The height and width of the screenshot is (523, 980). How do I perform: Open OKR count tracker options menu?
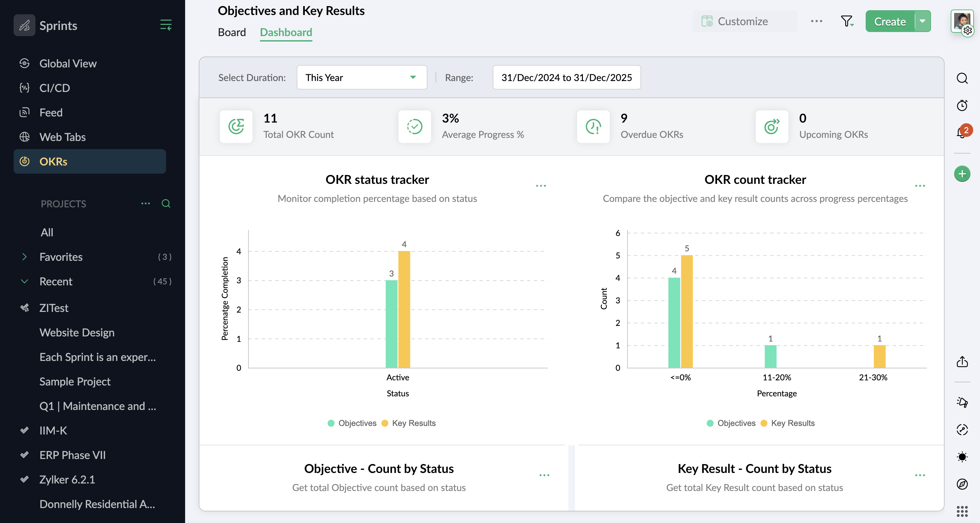point(920,186)
